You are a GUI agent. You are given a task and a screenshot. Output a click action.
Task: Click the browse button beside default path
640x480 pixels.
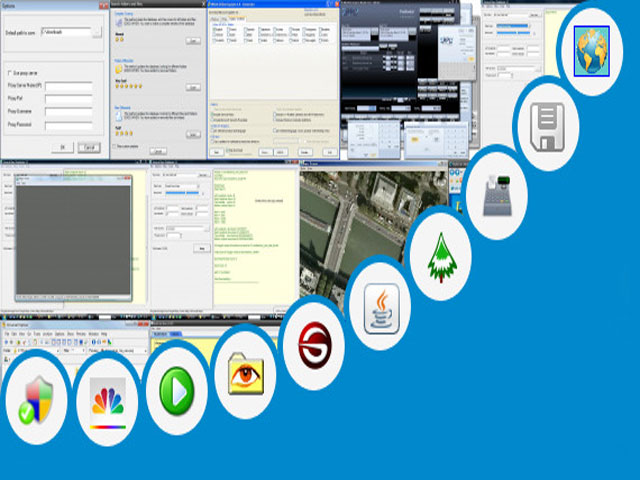click(x=96, y=32)
